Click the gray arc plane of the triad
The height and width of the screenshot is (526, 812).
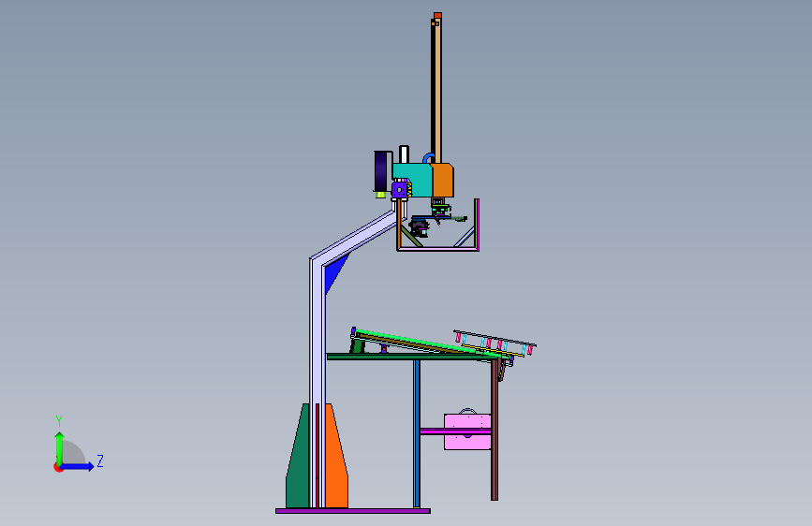(x=72, y=453)
